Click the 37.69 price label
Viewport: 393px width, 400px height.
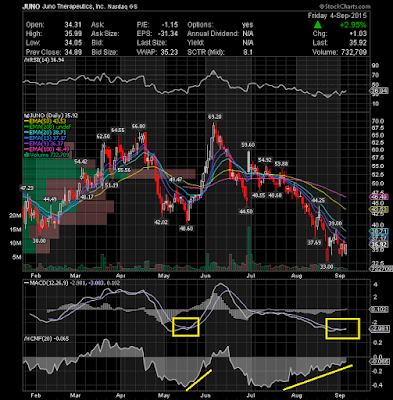[314, 243]
